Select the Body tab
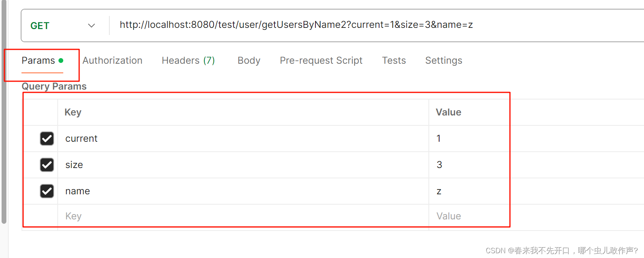 (x=249, y=60)
